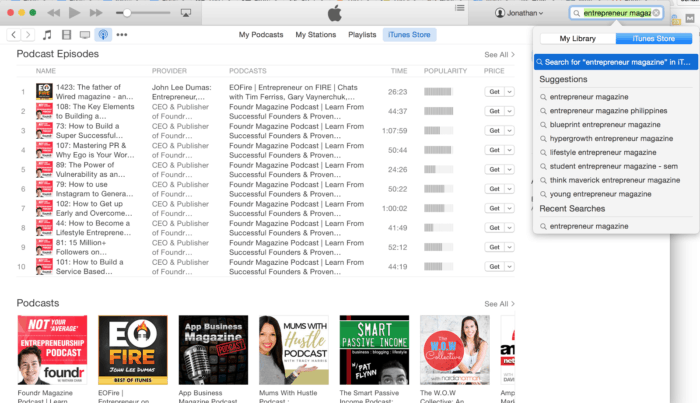Select the iTunes Store tab
This screenshot has width=700, height=403.
409,34
